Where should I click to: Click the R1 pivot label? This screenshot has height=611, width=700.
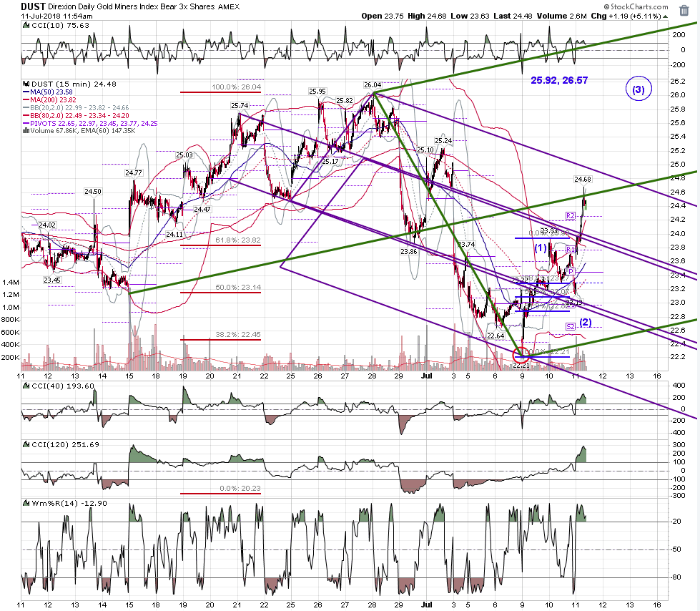click(570, 249)
